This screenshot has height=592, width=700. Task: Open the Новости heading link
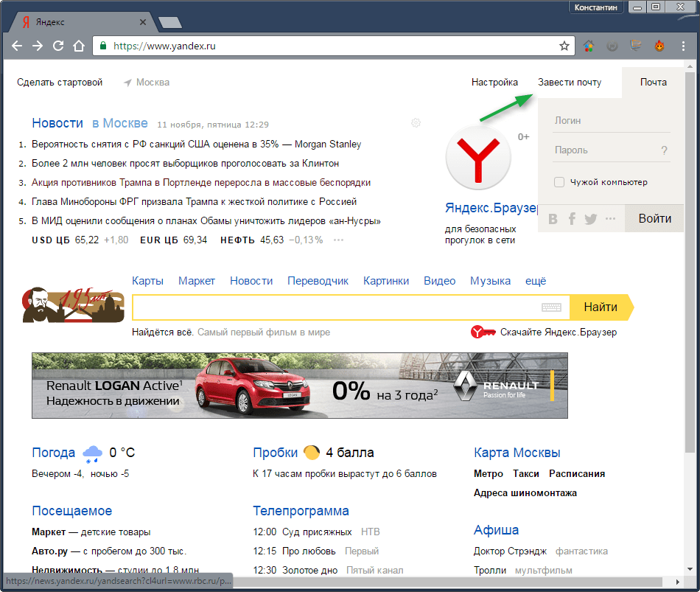coord(57,123)
